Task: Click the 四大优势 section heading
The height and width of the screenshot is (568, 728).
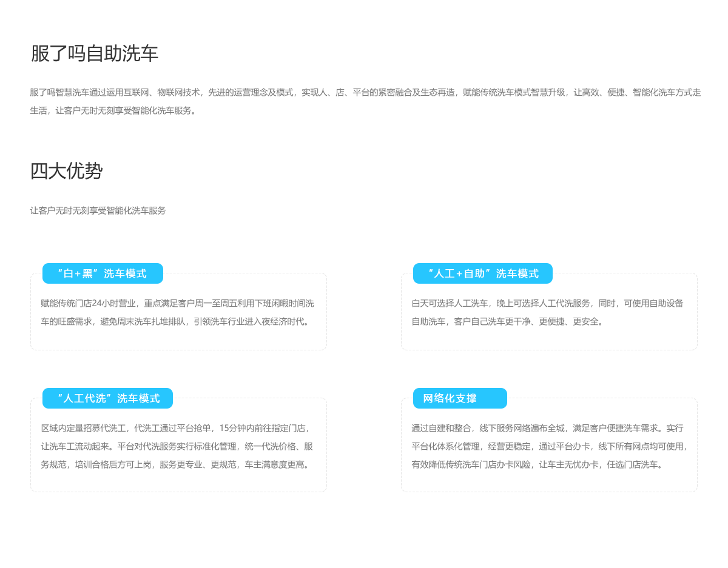Action: 66,172
